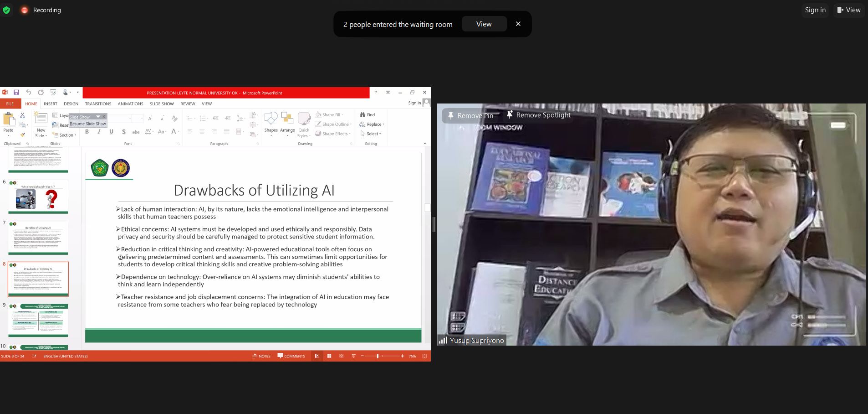
Task: Open the Zoom View menu
Action: [848, 10]
